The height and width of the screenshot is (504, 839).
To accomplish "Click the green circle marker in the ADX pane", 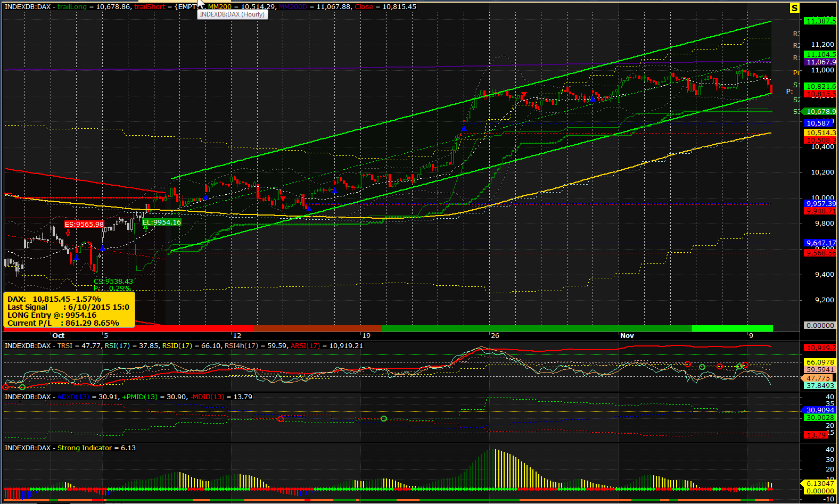I will pos(384,419).
